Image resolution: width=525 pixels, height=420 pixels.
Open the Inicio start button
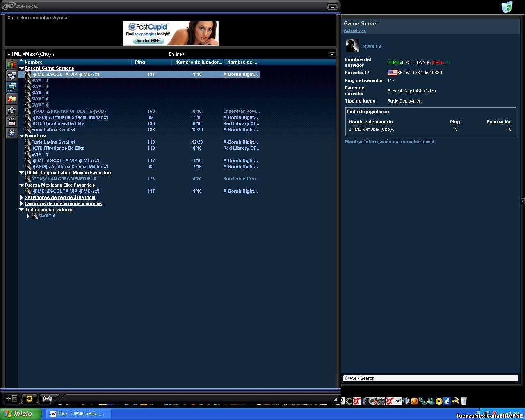pyautogui.click(x=21, y=414)
